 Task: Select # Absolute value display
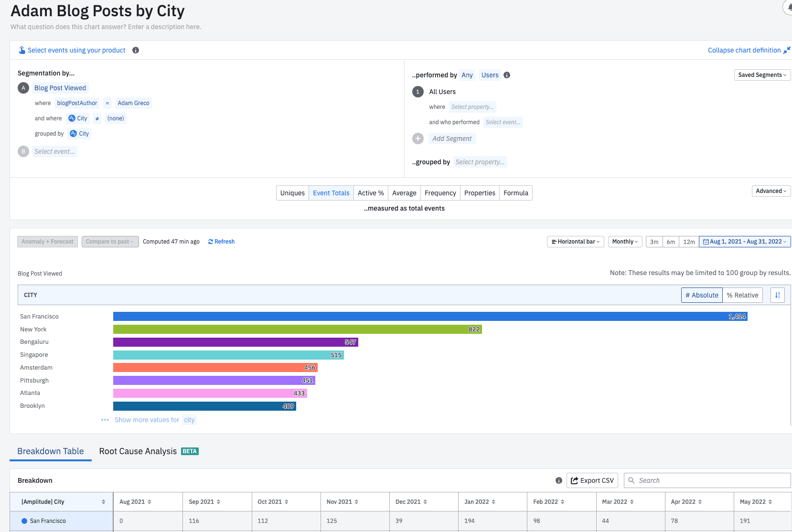pos(702,295)
